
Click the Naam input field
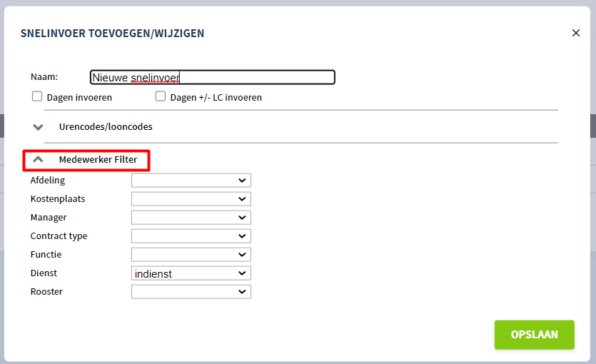(x=213, y=77)
